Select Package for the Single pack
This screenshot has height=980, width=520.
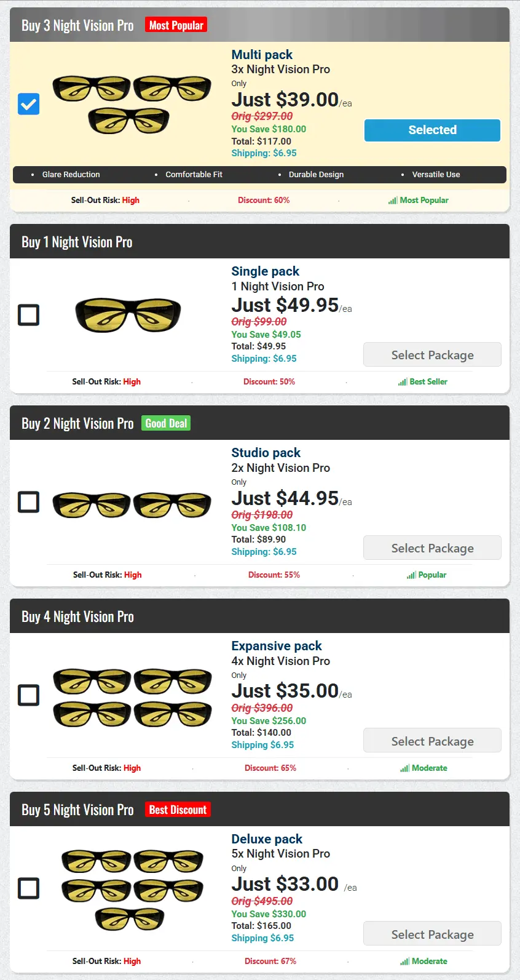click(432, 354)
